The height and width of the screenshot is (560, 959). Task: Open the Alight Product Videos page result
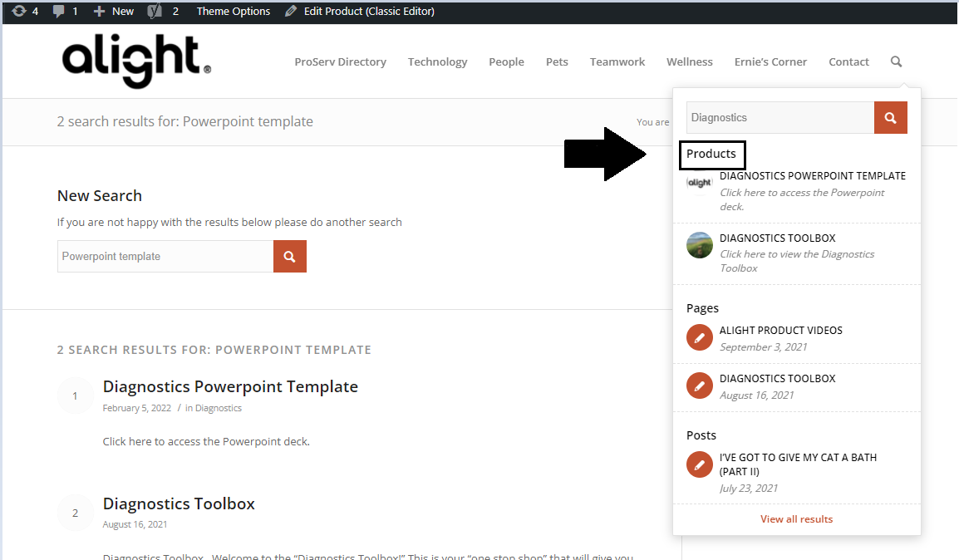click(780, 331)
